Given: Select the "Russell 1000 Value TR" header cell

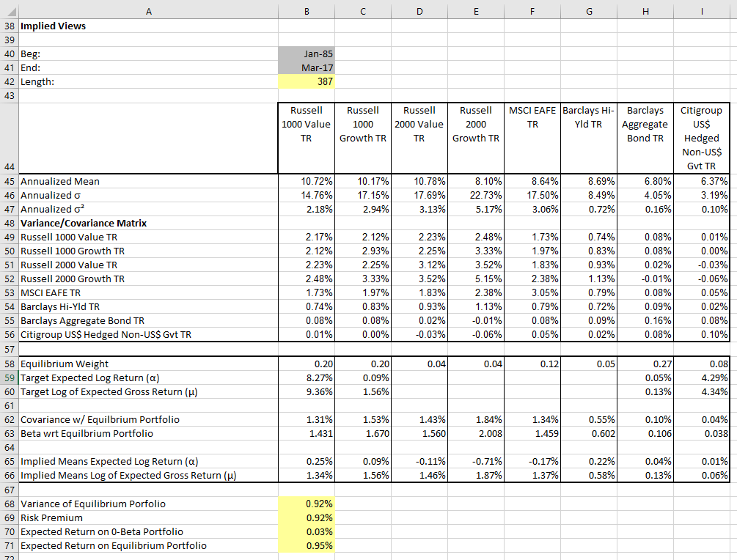Looking at the screenshot, I should coord(306,136).
